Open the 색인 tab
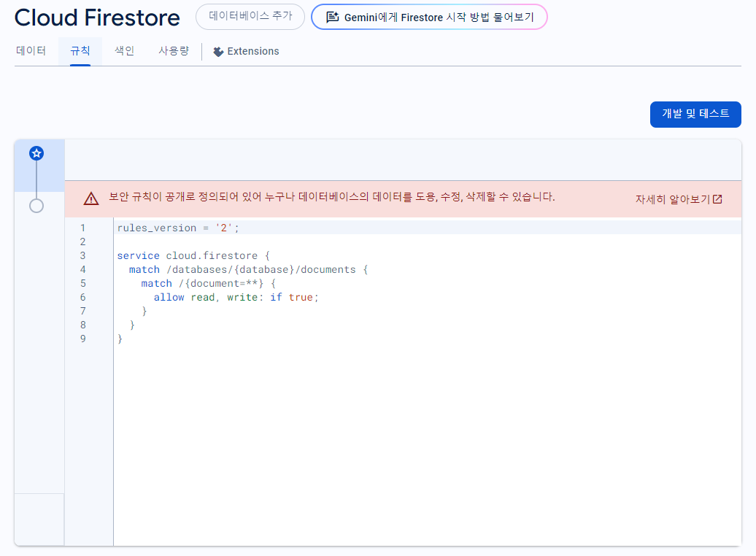Image resolution: width=756 pixels, height=556 pixels. [124, 51]
